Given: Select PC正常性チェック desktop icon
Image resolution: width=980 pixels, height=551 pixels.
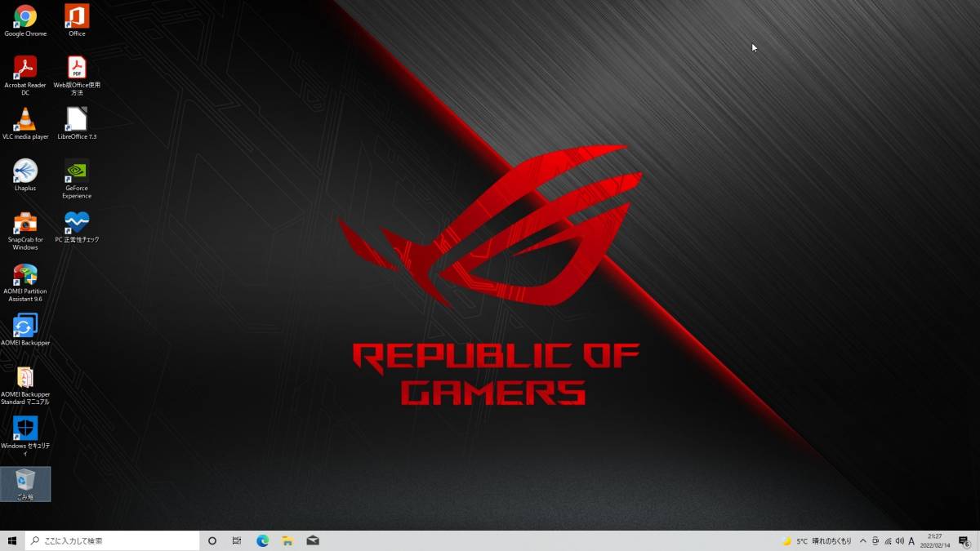Looking at the screenshot, I should tap(77, 227).
